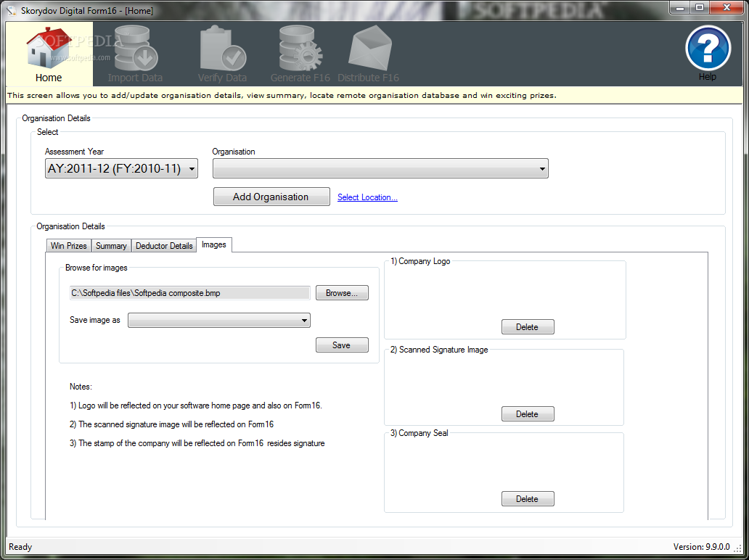Viewport: 749px width, 560px height.
Task: Click the Ready status bar text
Action: click(x=20, y=547)
